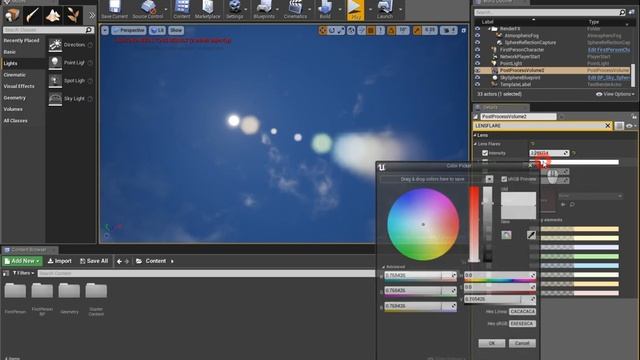Click OK in the Color Picker

(x=491, y=343)
